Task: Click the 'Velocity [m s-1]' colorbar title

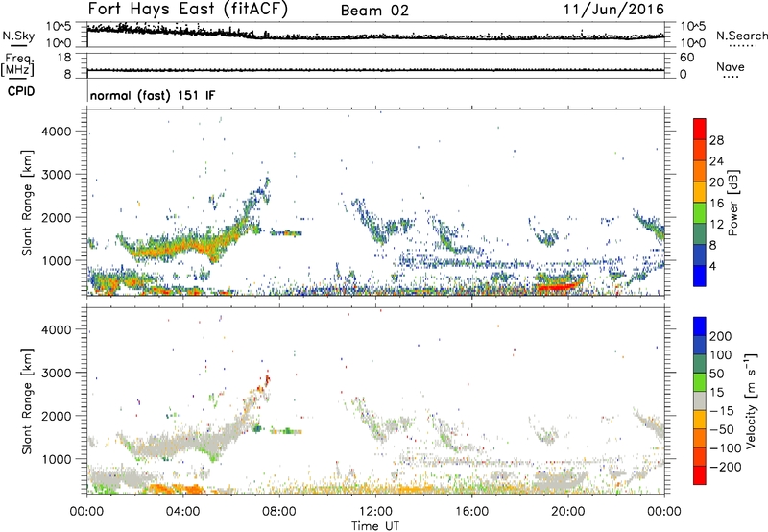Action: coord(752,400)
